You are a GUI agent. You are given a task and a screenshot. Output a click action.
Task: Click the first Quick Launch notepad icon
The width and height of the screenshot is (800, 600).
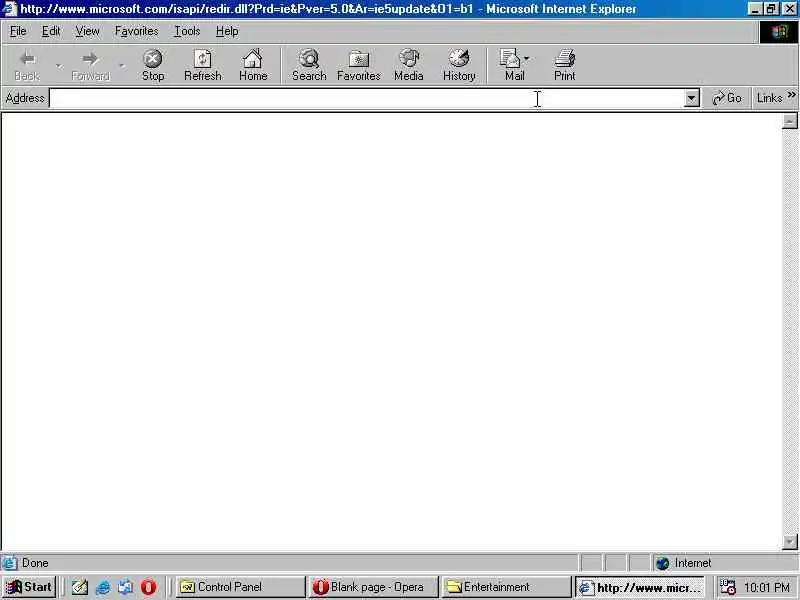(80, 587)
